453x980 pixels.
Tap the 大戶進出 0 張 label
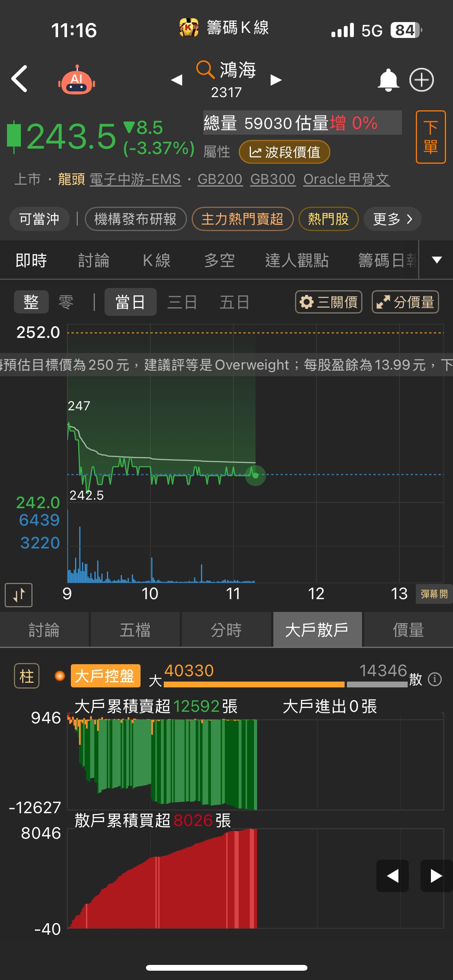(x=330, y=706)
